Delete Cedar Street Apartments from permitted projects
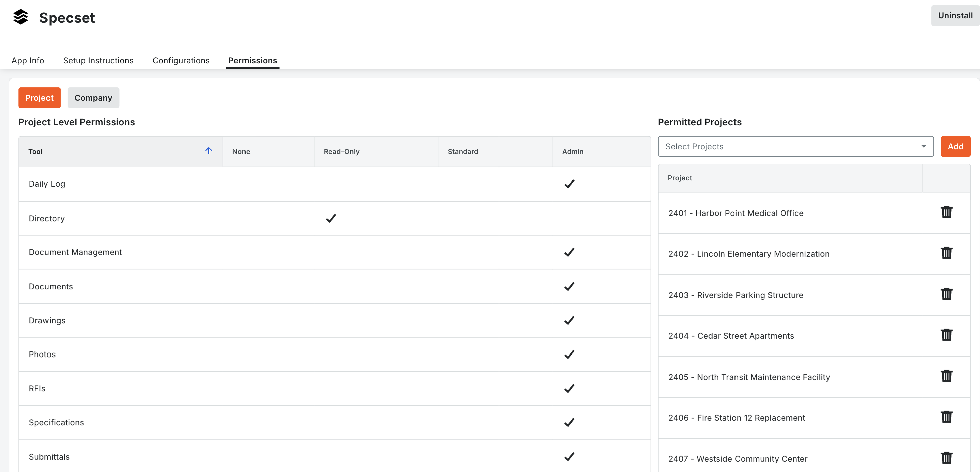 pyautogui.click(x=946, y=335)
